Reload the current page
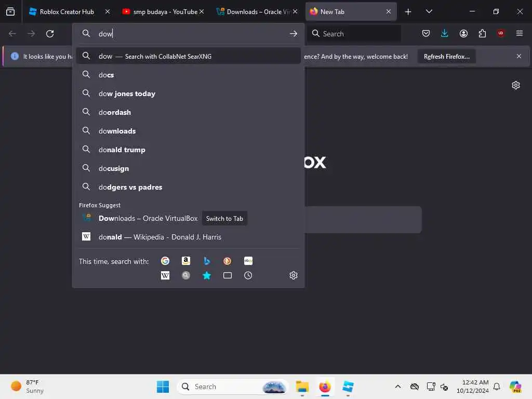The width and height of the screenshot is (532, 399). [x=50, y=34]
